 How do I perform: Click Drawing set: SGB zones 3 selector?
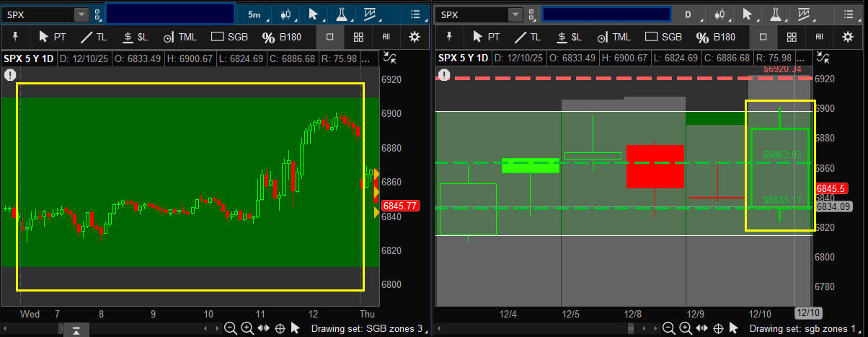[367, 328]
